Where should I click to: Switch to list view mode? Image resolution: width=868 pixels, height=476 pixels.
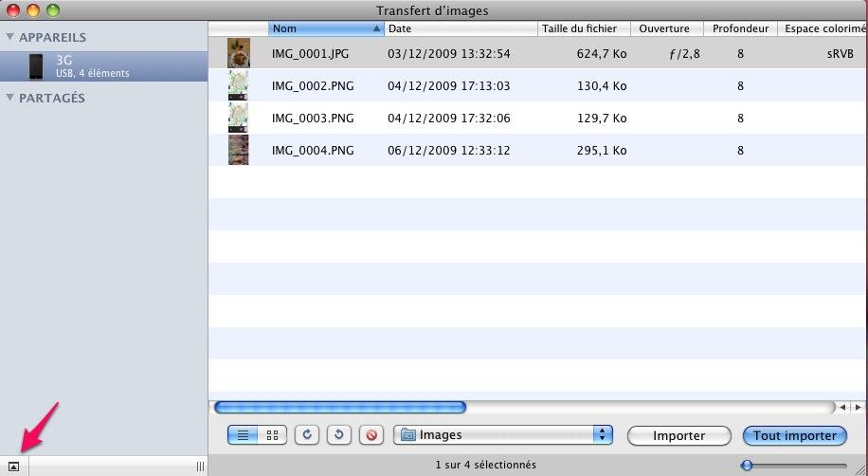[x=243, y=435]
